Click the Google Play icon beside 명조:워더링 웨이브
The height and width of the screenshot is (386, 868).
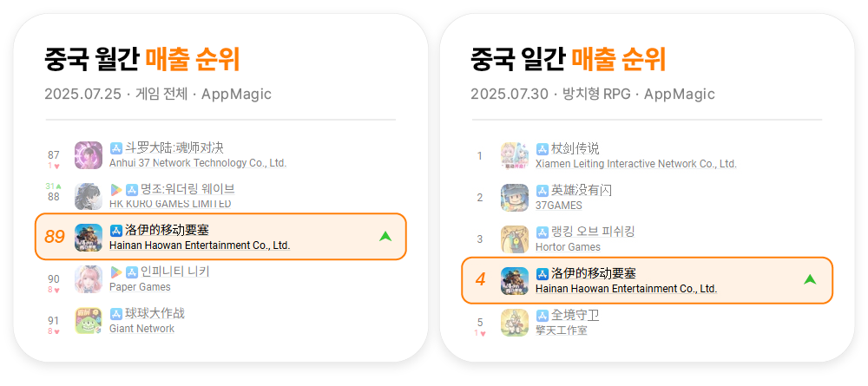click(x=116, y=190)
